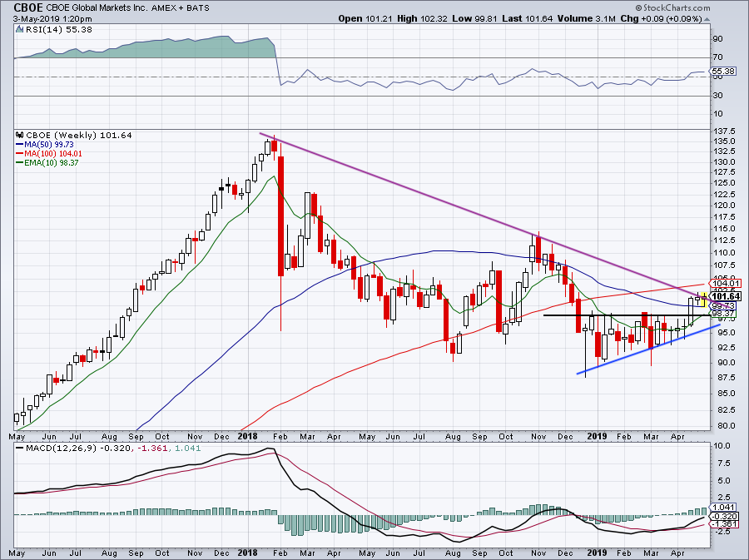
Task: Click the black MACD legend line marker
Action: tap(20, 448)
